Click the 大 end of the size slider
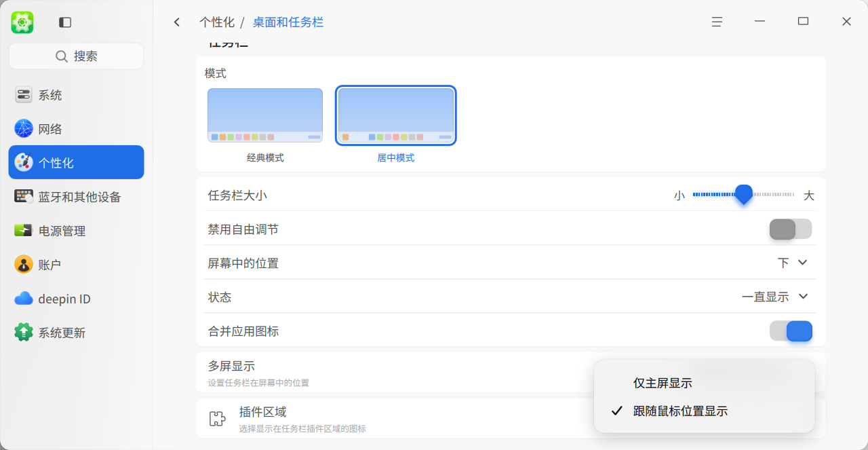The width and height of the screenshot is (868, 450). pyautogui.click(x=808, y=195)
